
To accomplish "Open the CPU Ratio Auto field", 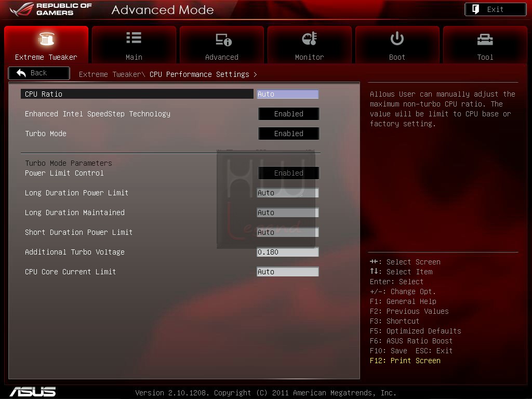I will point(288,94).
